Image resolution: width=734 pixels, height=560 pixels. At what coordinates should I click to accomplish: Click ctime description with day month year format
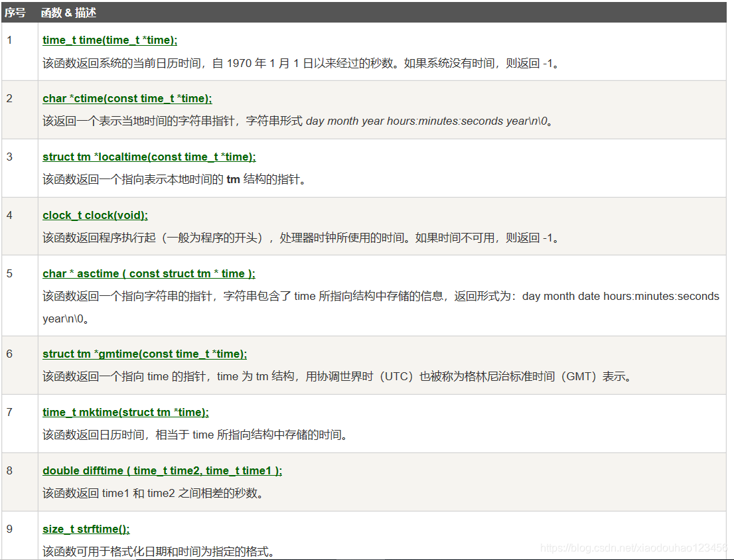tap(298, 121)
